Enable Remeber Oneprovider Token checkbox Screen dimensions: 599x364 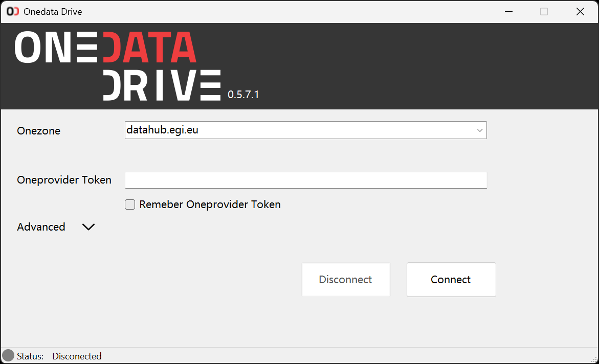[x=130, y=204]
